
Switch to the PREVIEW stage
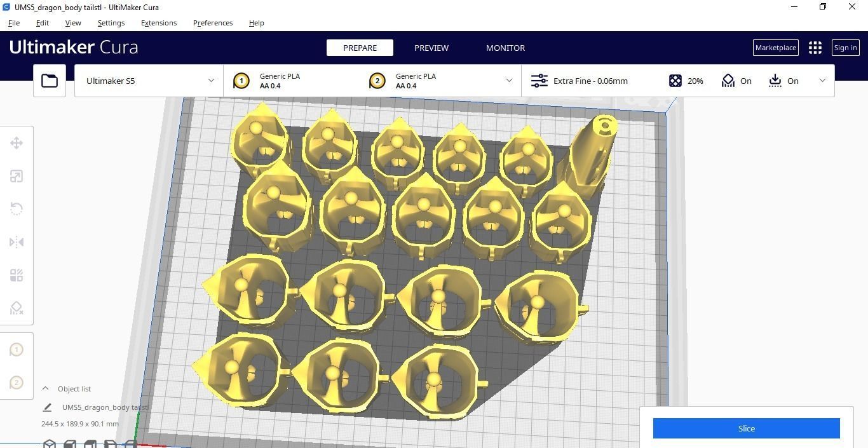click(x=431, y=48)
